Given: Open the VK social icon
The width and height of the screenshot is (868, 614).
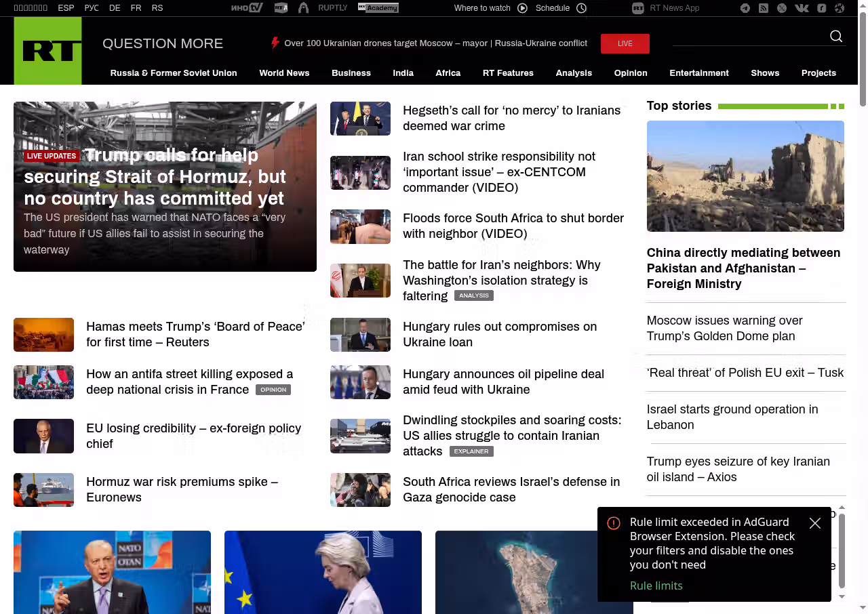Looking at the screenshot, I should pos(802,8).
